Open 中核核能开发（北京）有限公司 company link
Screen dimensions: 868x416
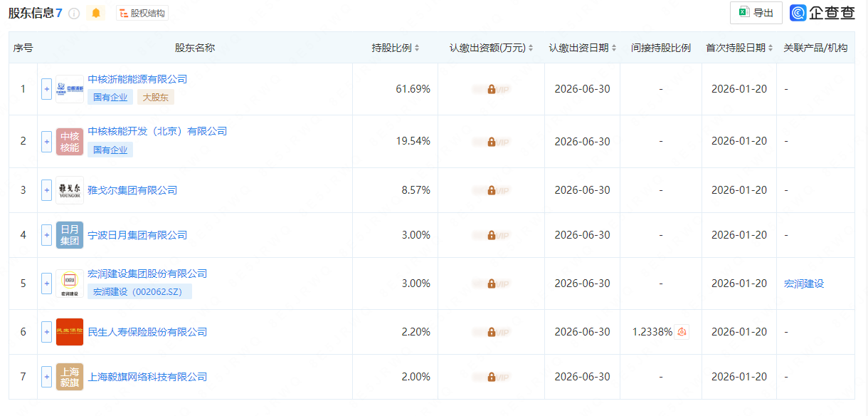157,131
